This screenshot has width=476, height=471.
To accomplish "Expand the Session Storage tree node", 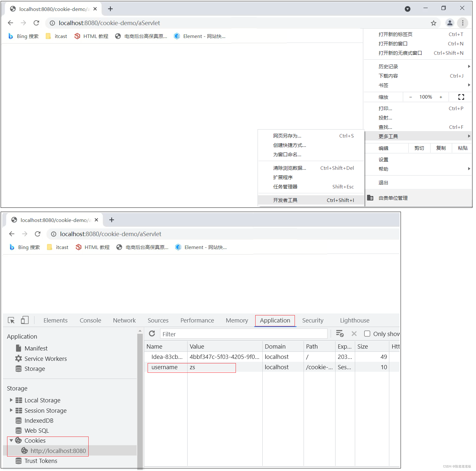I will click(x=11, y=410).
